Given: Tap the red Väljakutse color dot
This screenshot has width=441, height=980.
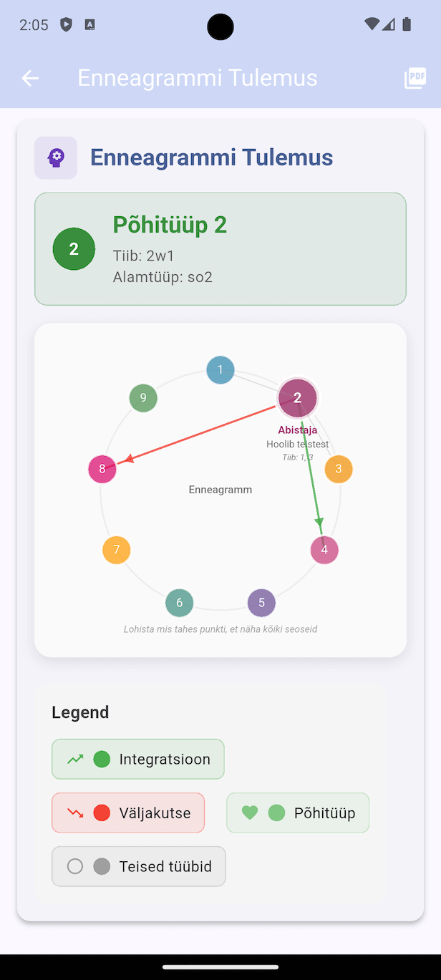Looking at the screenshot, I should pos(102,812).
